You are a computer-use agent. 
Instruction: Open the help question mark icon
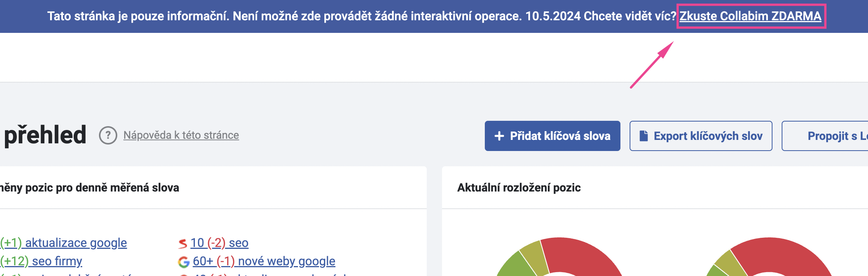108,135
